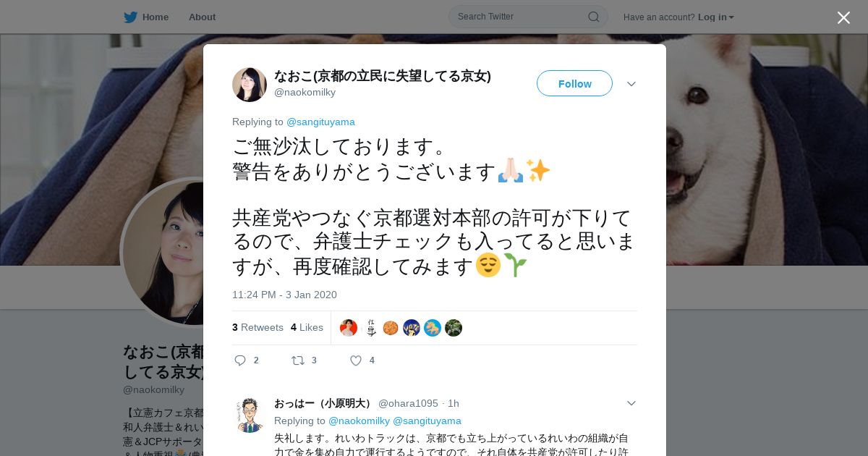Close the tweet overlay with X
868x456 pixels.
tap(843, 17)
